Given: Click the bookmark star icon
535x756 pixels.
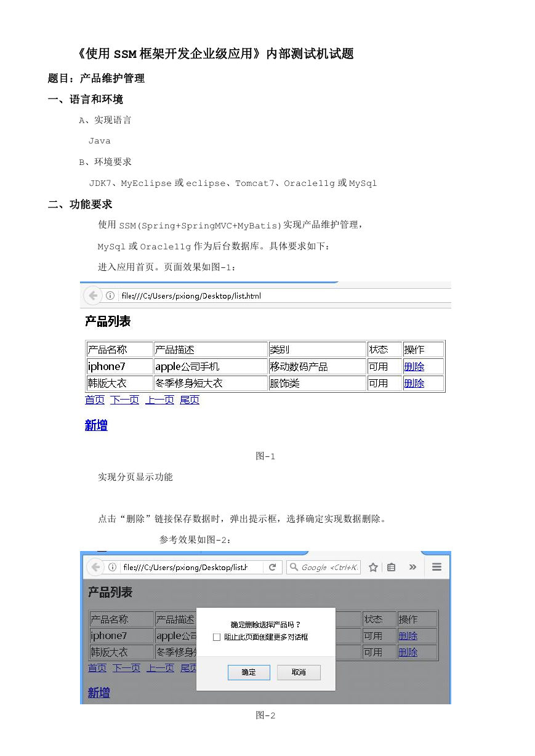Looking at the screenshot, I should click(373, 567).
